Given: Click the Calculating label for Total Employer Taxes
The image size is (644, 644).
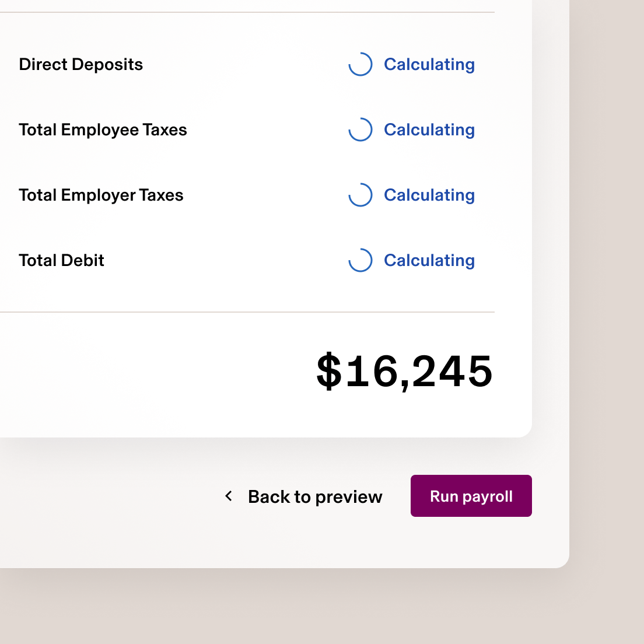Looking at the screenshot, I should [429, 195].
